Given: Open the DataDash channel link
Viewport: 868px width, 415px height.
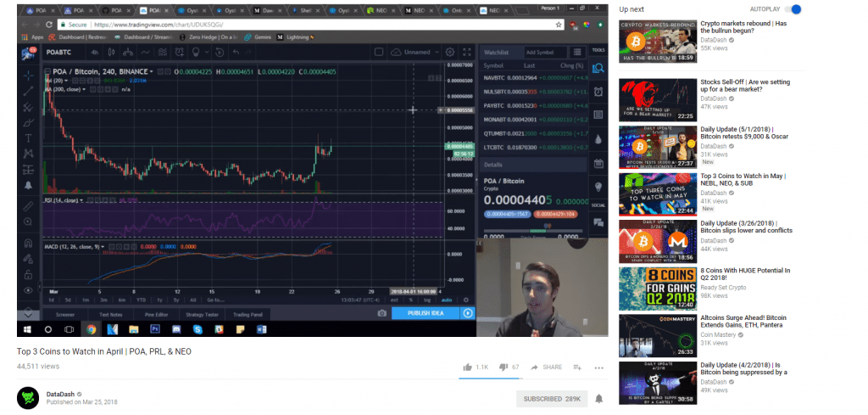Looking at the screenshot, I should pyautogui.click(x=60, y=394).
